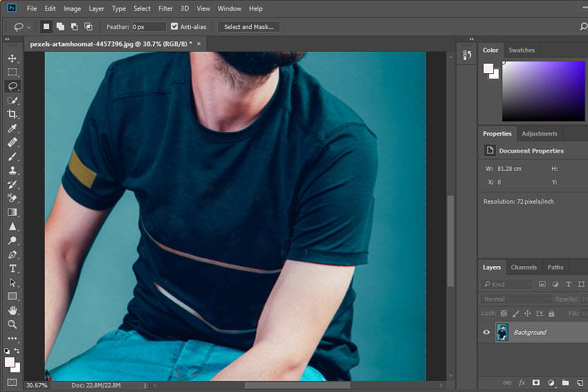Select the Eraser tool
588x392 pixels.
[x=12, y=198]
